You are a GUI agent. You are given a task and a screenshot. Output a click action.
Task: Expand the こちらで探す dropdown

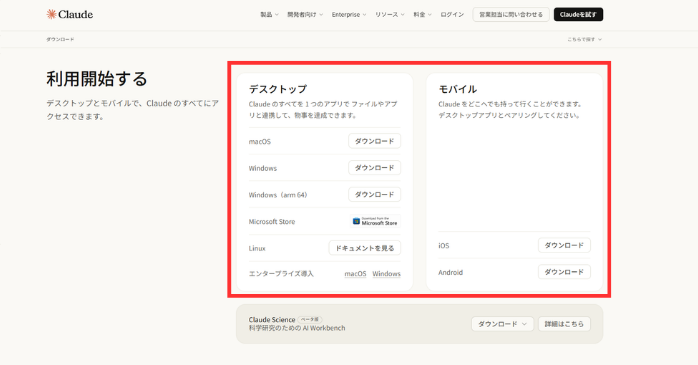584,40
